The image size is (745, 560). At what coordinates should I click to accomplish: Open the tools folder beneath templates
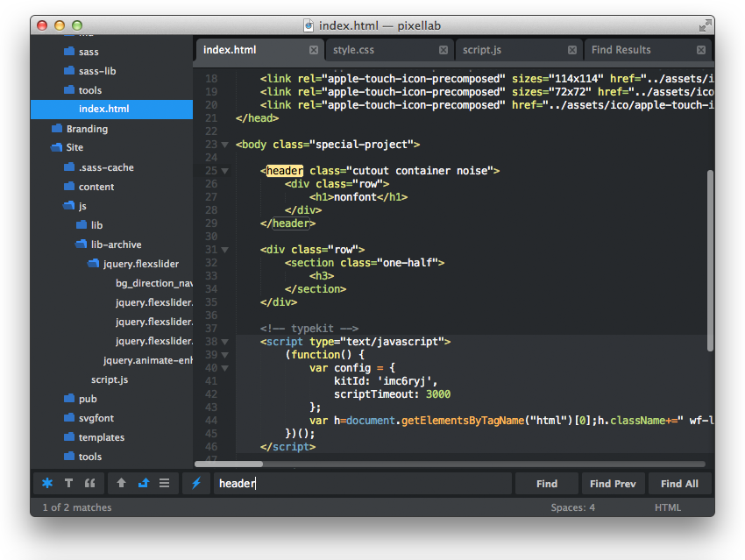90,456
